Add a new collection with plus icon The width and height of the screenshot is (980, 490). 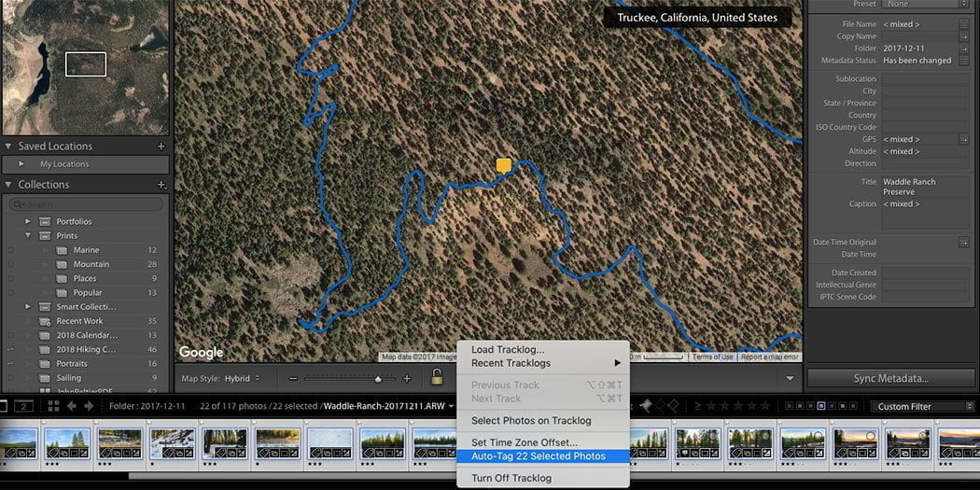(x=161, y=185)
